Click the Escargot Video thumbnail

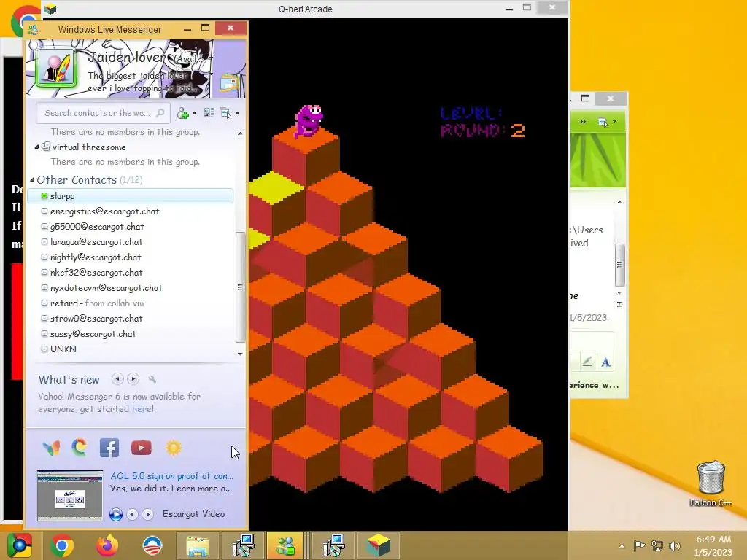click(x=70, y=496)
